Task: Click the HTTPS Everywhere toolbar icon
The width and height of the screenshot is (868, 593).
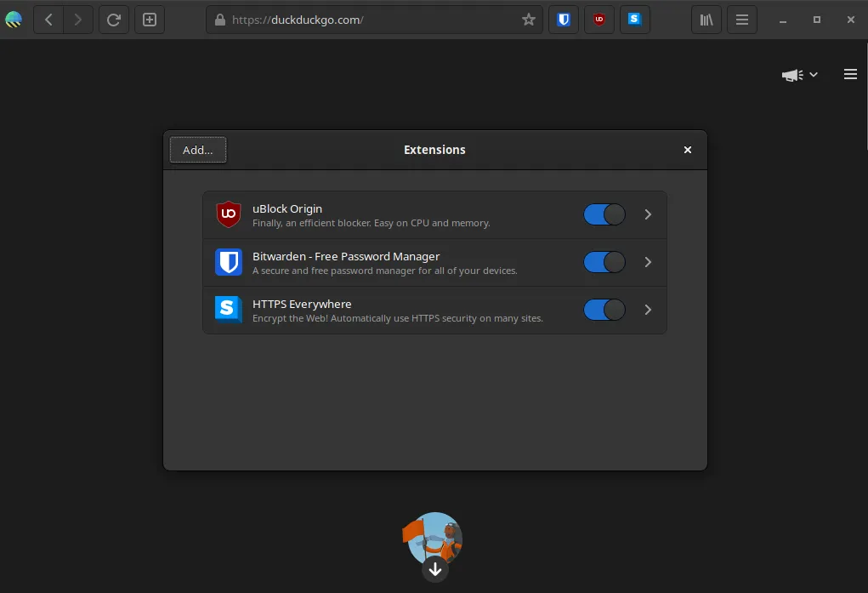Action: 634,20
